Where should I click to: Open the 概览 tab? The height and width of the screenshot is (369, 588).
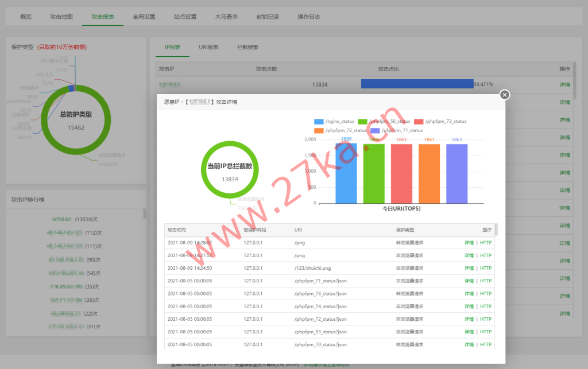coord(26,17)
